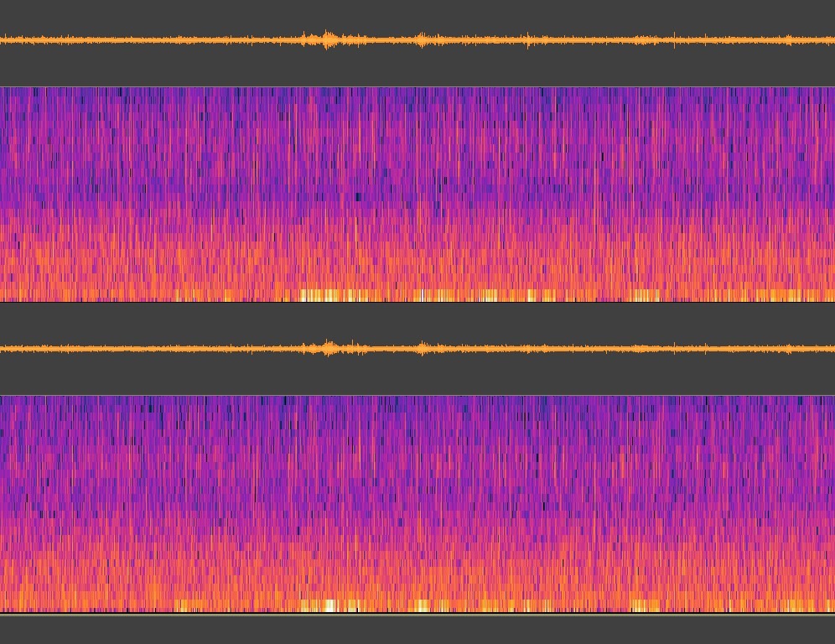Screen dimensions: 835x644
Task: Click the brightest white spot in lower spectrogram
Action: pyautogui.click(x=329, y=605)
